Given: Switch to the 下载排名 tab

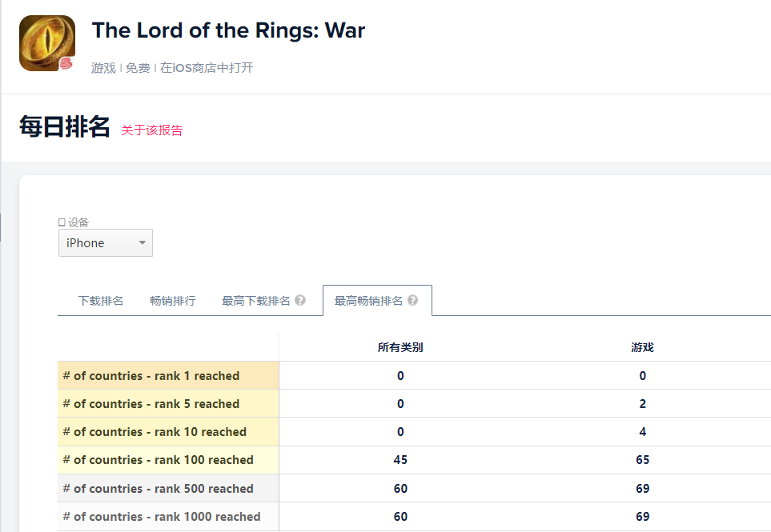Looking at the screenshot, I should 101,301.
